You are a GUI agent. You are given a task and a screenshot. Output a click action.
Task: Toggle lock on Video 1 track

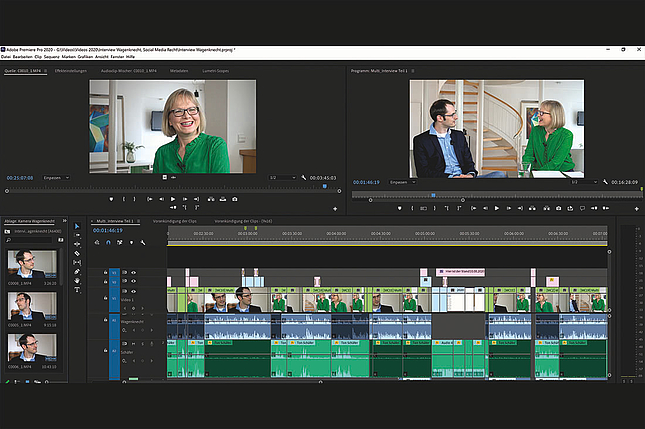coord(105,298)
